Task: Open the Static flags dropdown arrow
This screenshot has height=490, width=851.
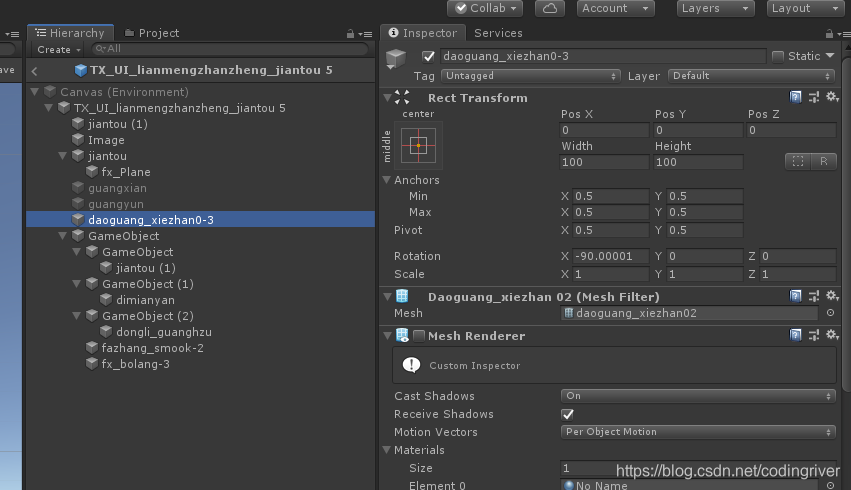Action: pos(830,55)
